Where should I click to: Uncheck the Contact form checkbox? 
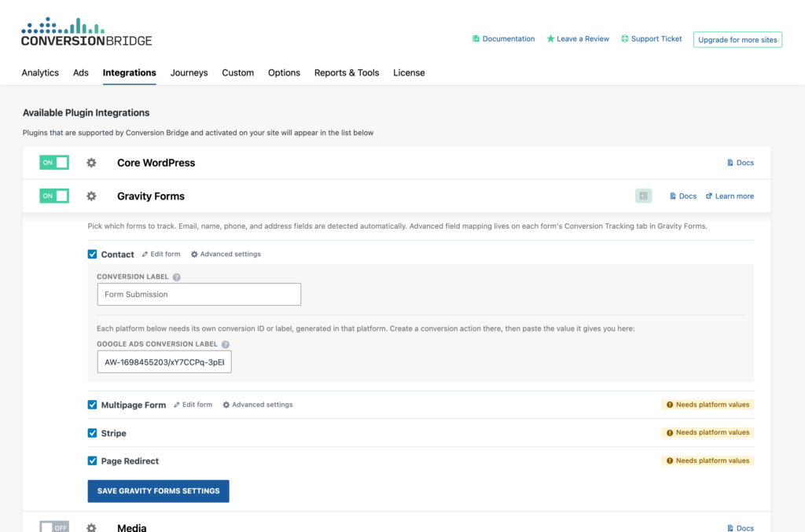point(93,254)
